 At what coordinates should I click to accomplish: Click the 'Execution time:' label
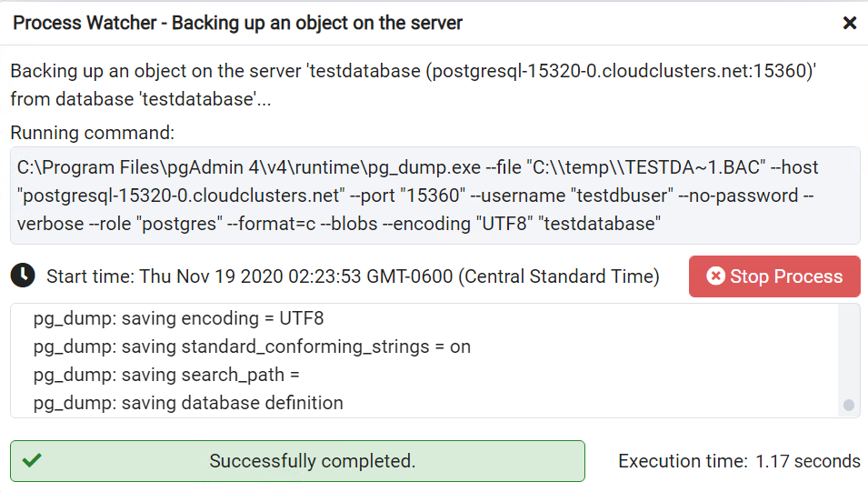[x=683, y=461]
